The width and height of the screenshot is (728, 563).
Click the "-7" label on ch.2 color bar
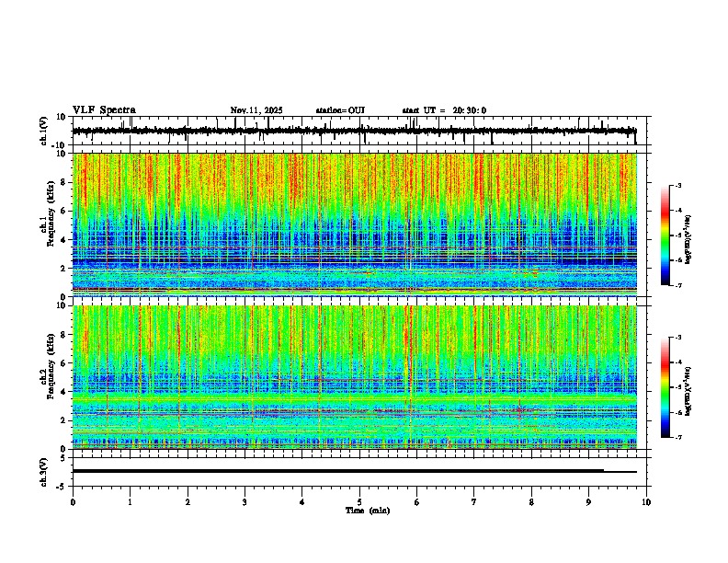[677, 437]
